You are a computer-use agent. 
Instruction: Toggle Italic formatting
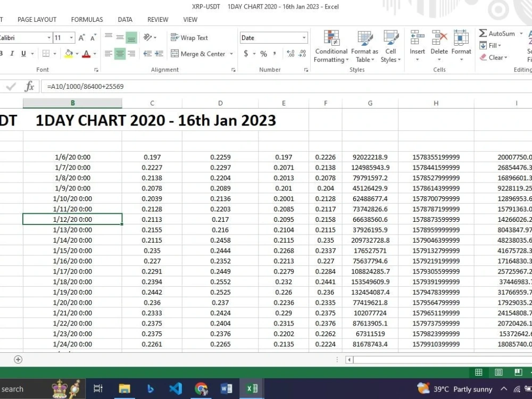click(12, 54)
